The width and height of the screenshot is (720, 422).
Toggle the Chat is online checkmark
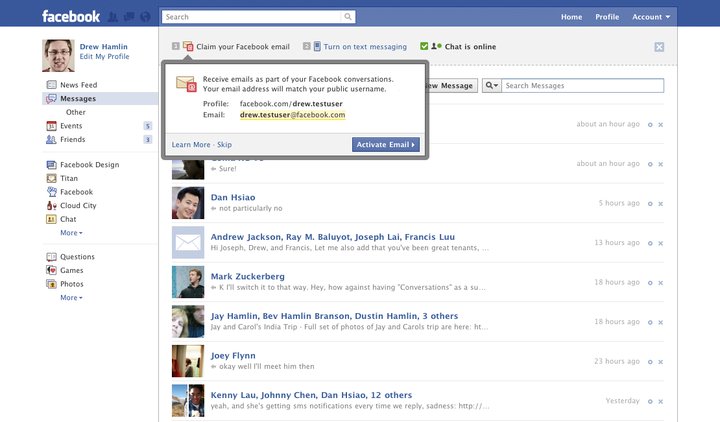pos(425,46)
